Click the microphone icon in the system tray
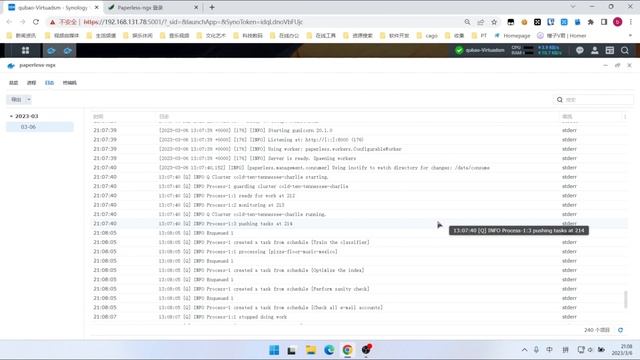 pyautogui.click(x=536, y=350)
